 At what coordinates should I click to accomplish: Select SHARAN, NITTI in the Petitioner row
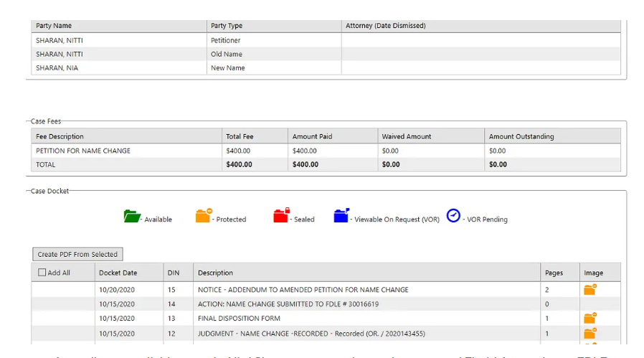click(59, 40)
